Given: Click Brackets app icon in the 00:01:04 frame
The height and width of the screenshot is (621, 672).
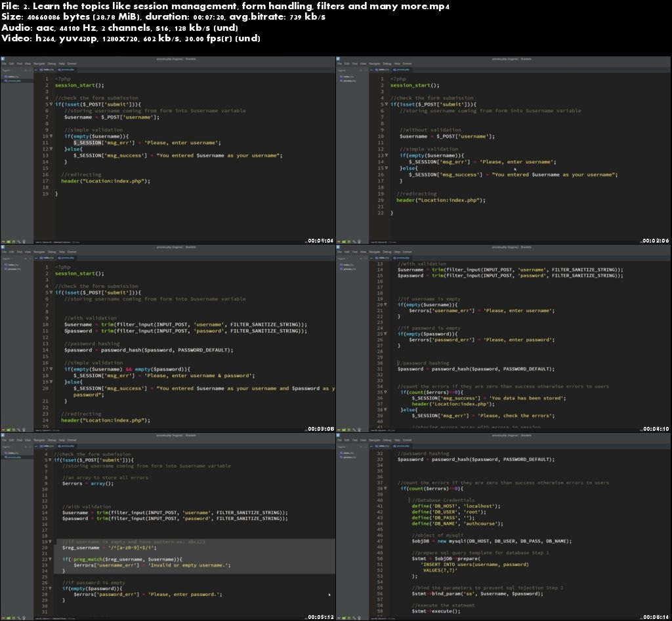Looking at the screenshot, I should click(3, 58).
